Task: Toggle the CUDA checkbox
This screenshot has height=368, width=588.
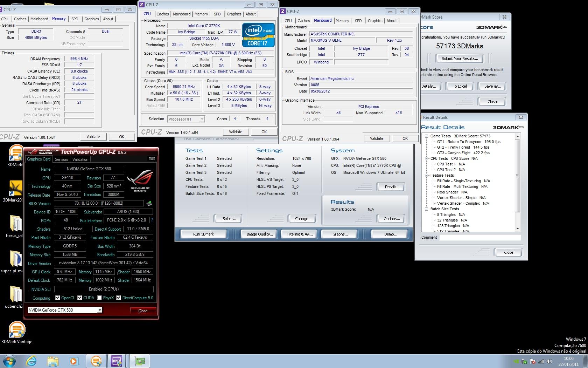Action: point(80,298)
